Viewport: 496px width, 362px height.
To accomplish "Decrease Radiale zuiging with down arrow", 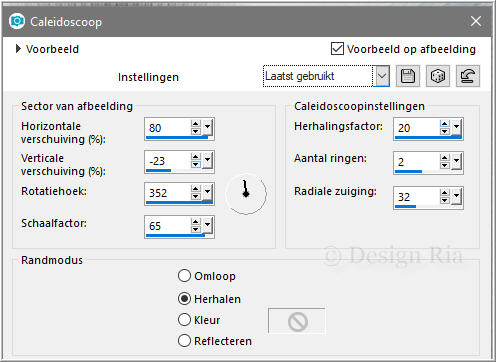I will pos(445,200).
